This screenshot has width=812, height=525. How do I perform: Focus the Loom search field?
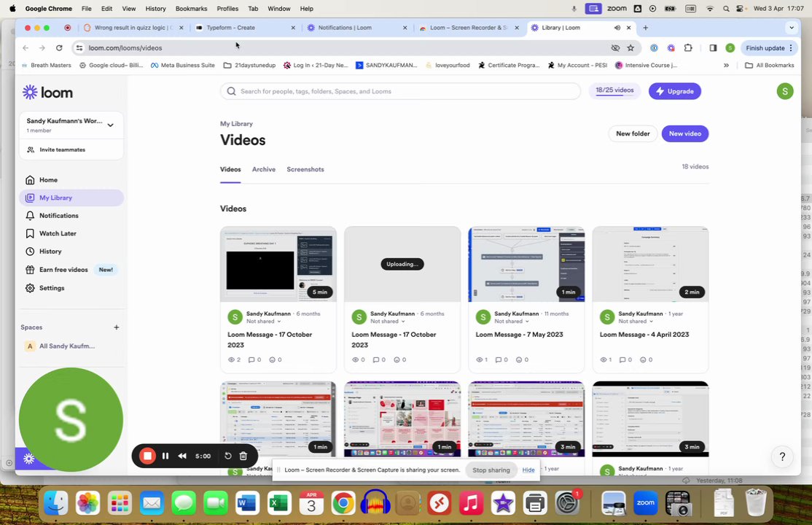400,91
